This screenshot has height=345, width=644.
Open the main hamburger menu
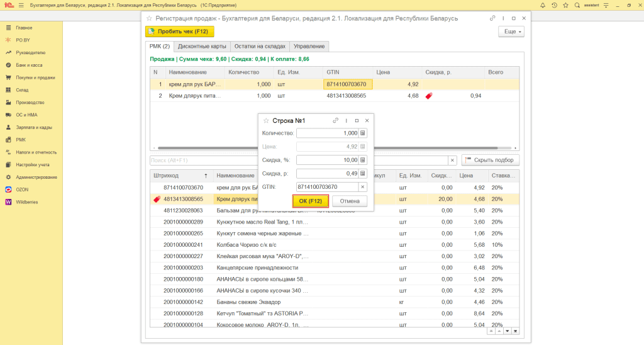pyautogui.click(x=21, y=5)
